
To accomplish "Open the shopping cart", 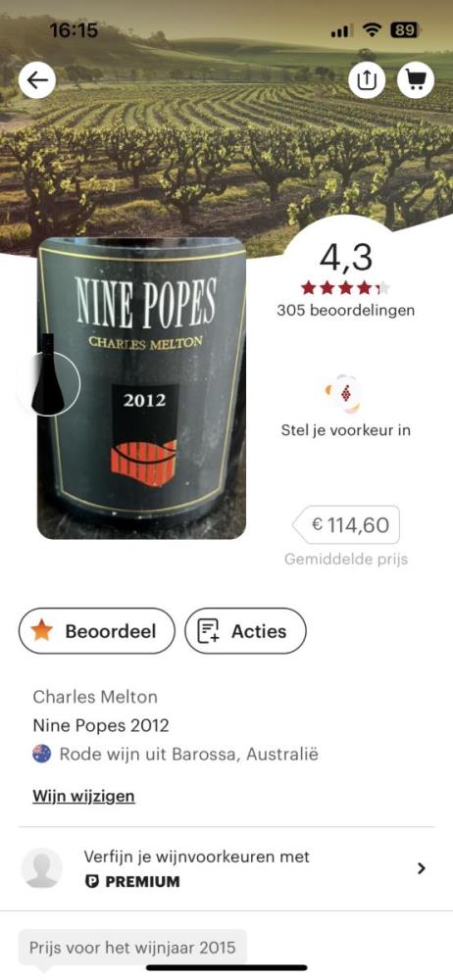I will coord(416,80).
